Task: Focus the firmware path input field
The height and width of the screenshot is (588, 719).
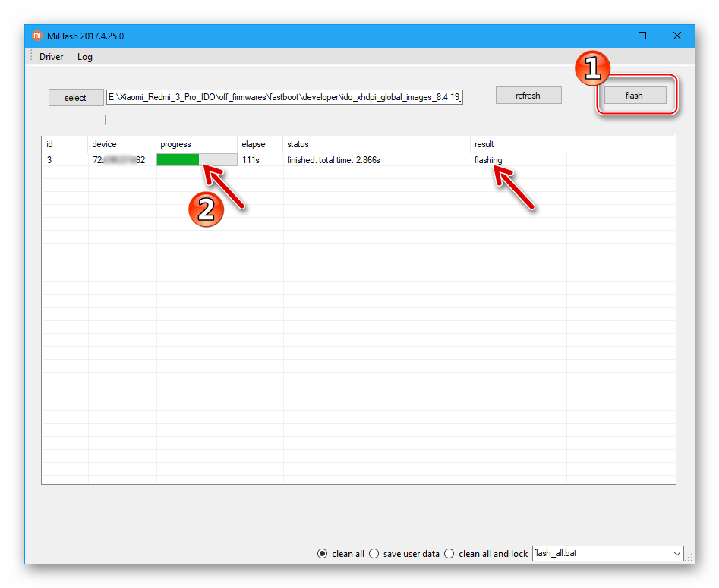Action: pos(284,97)
